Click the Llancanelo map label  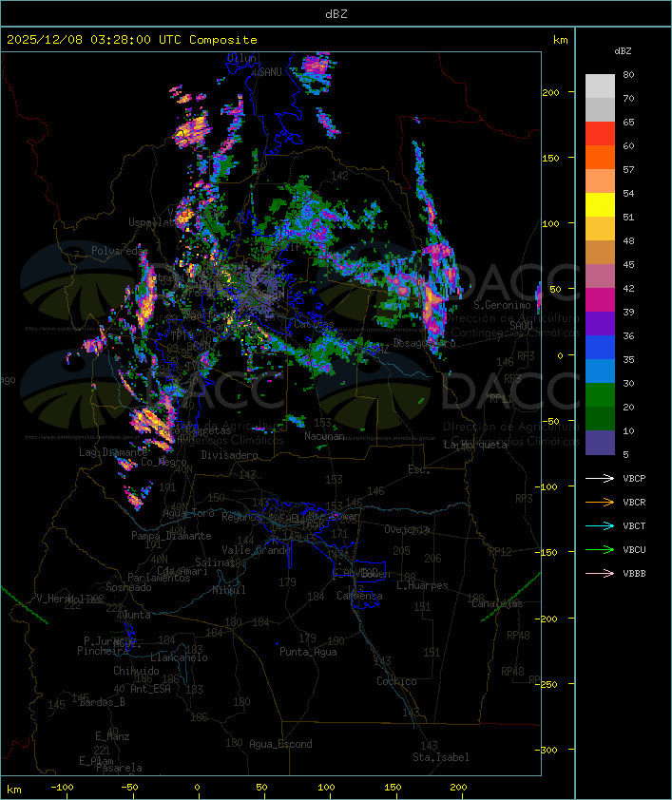(179, 657)
